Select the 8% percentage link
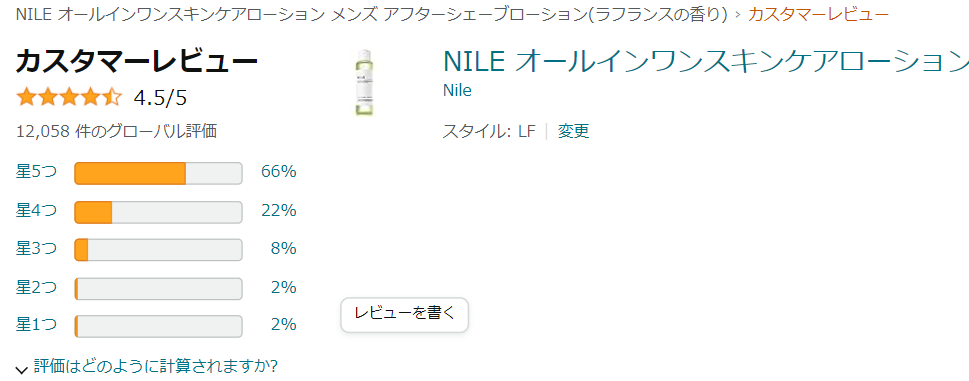 point(284,249)
